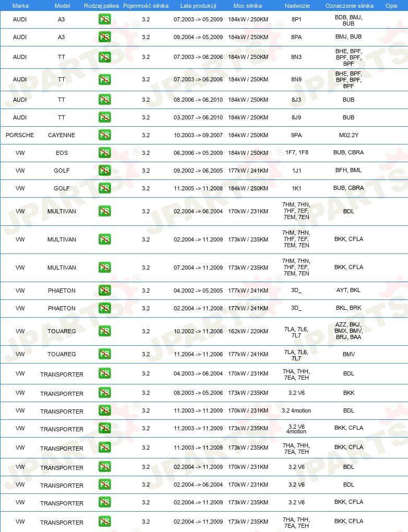408x532 pixels.
Task: Select the Rodzaj paliwa column header
Action: (x=102, y=6)
